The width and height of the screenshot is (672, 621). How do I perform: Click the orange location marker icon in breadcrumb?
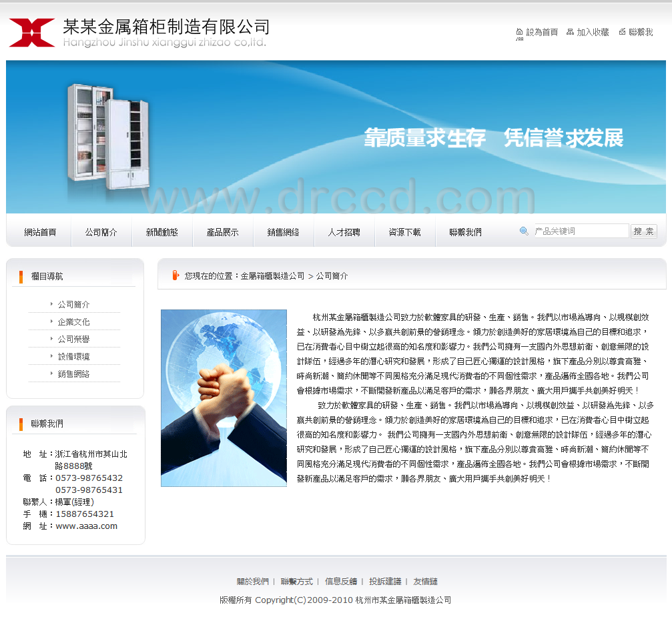click(x=176, y=275)
